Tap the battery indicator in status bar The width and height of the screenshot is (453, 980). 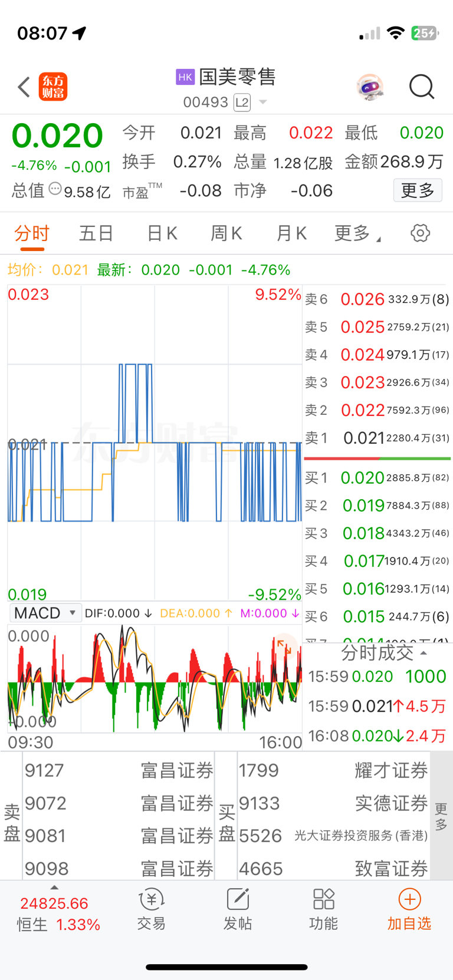pyautogui.click(x=425, y=33)
